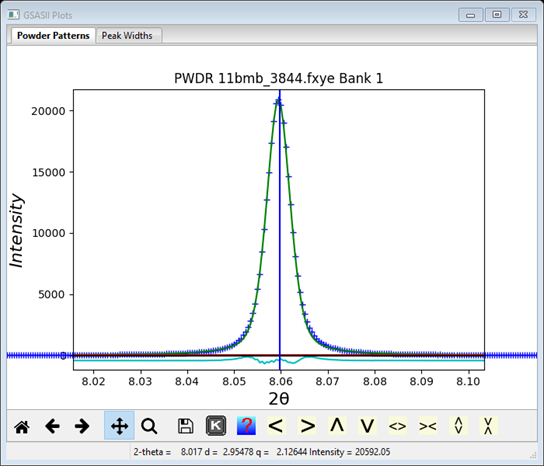Shift plot right with > arrow button
The height and width of the screenshot is (466, 544).
[x=307, y=426]
